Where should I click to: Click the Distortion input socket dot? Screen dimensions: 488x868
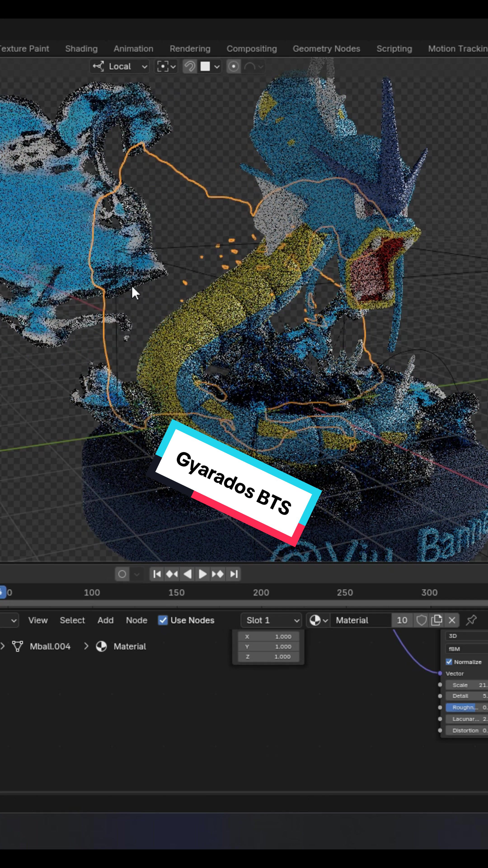440,731
